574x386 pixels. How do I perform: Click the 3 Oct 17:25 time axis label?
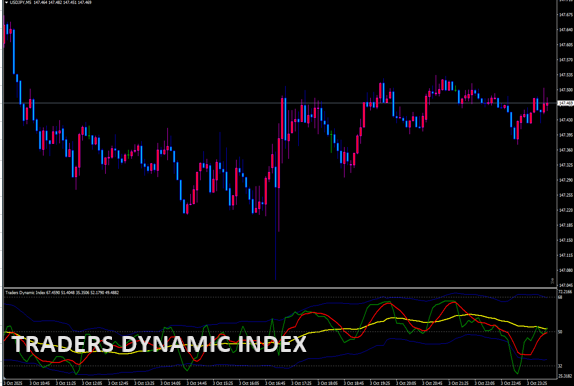[x=302, y=383]
